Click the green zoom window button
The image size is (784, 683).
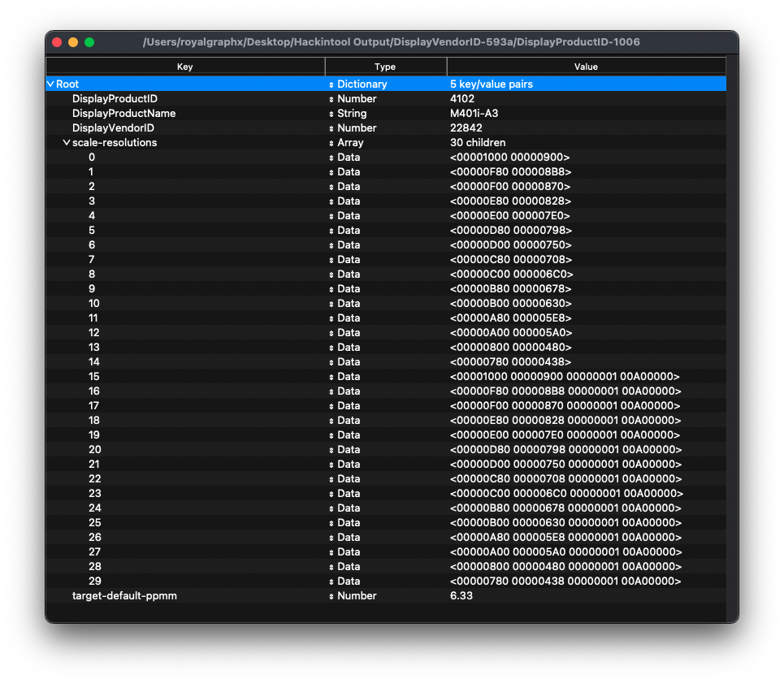coord(89,42)
